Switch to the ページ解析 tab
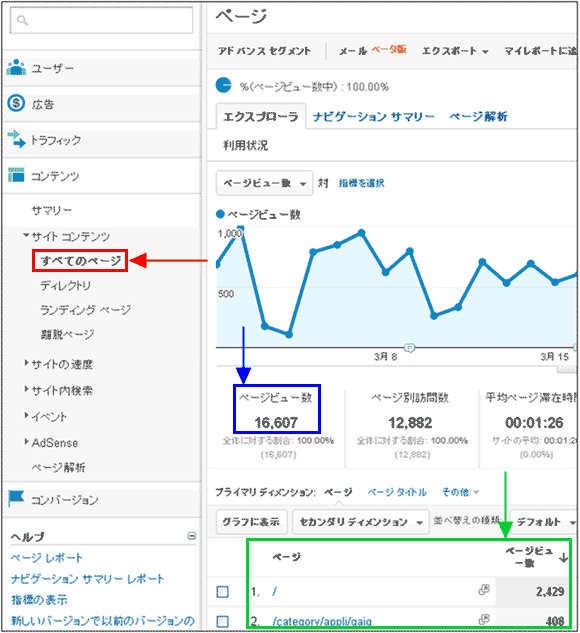This screenshot has height=633, width=580. click(478, 117)
